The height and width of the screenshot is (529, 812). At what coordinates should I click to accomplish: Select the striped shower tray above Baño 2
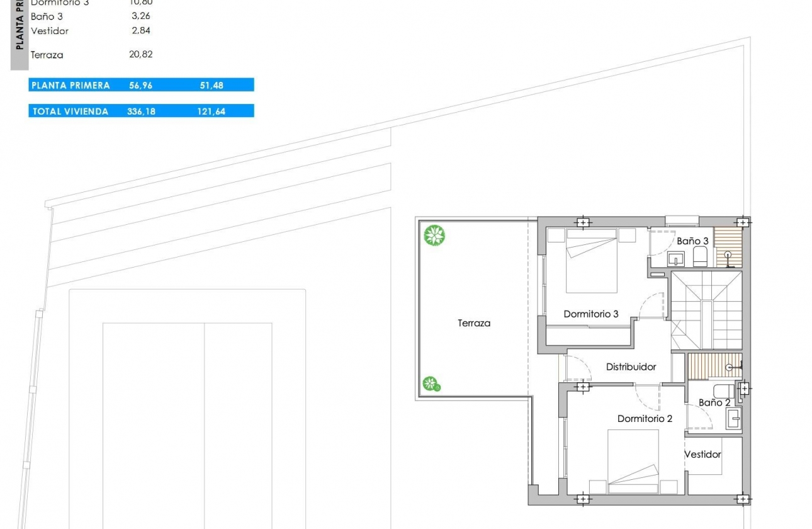click(x=715, y=366)
